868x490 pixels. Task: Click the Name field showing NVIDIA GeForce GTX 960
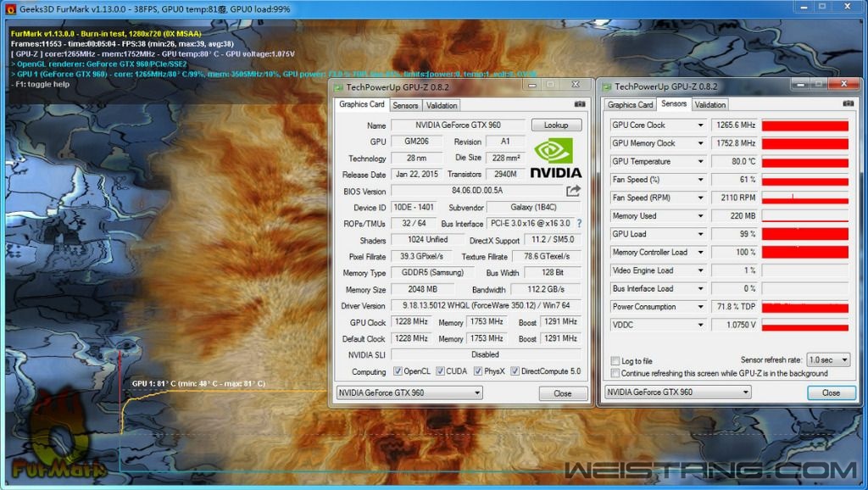point(458,125)
